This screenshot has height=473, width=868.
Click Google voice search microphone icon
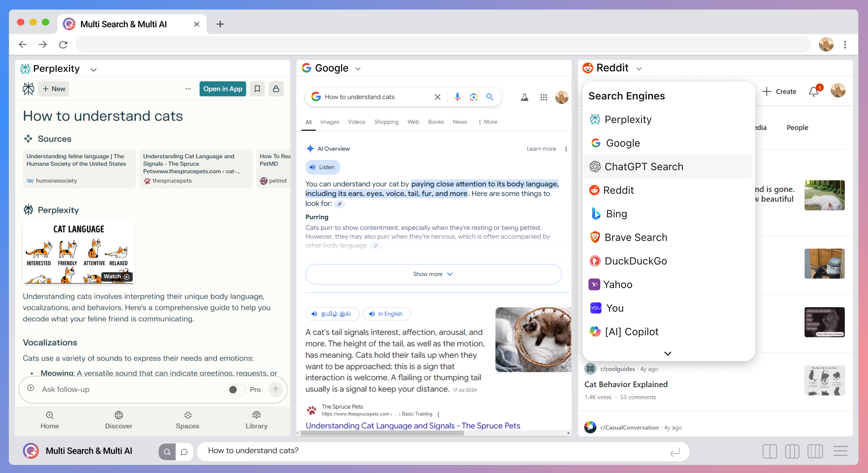coord(457,97)
